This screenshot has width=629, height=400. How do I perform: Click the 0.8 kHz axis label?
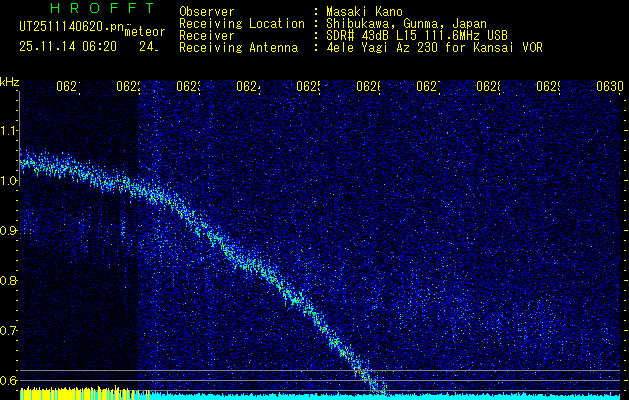[8, 281]
